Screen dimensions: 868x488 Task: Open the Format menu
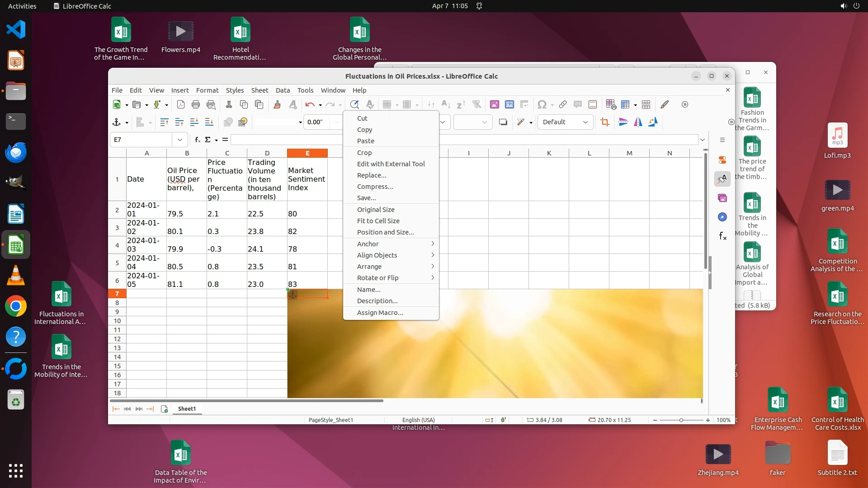(207, 90)
